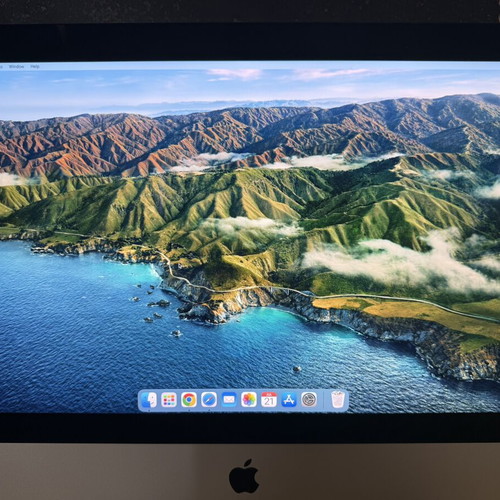Launch Google Chrome from the Dock
Viewport: 500px width, 500px height.
189,400
